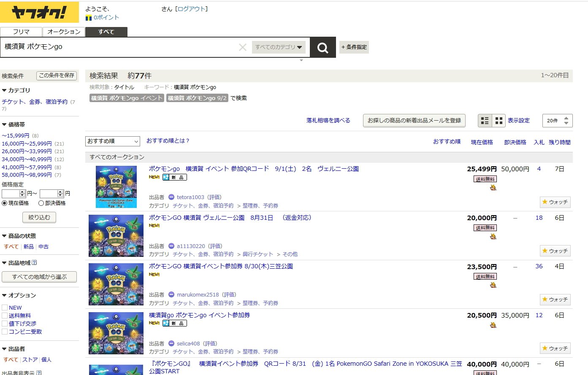Switch to the フリマ tab
This screenshot has height=375, width=588.
[21, 32]
